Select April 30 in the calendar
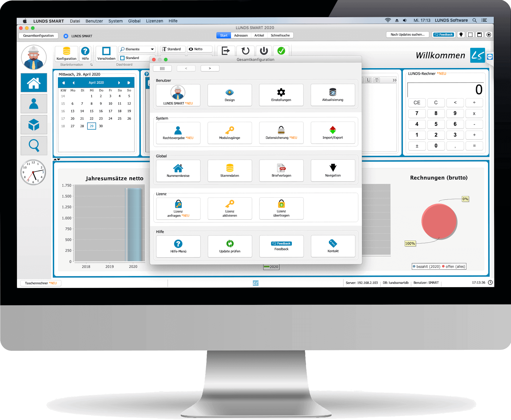 pos(101,126)
